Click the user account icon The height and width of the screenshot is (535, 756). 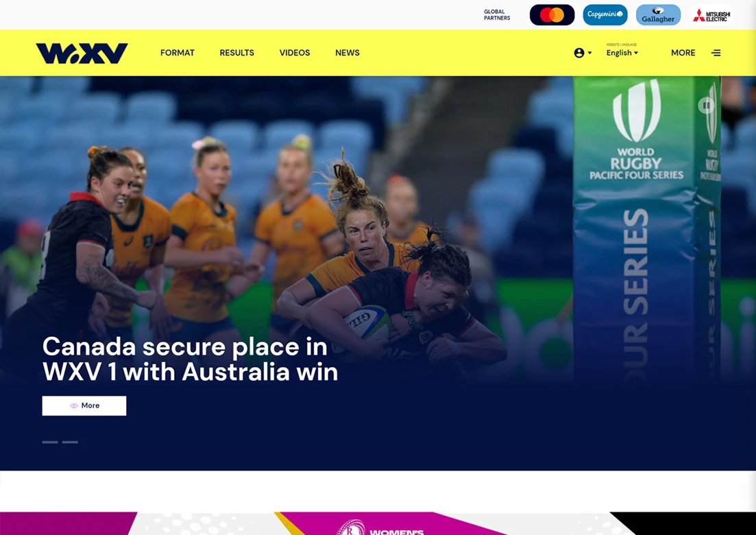(579, 53)
